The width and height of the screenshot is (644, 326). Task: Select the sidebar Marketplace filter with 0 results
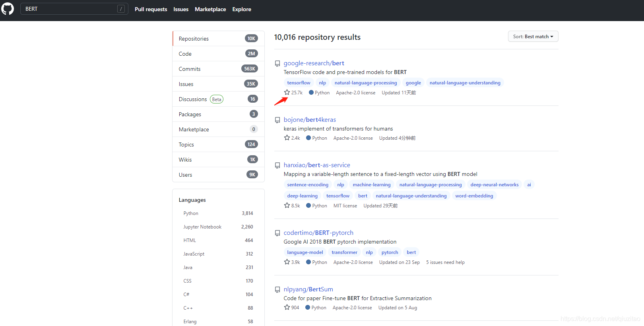point(218,129)
